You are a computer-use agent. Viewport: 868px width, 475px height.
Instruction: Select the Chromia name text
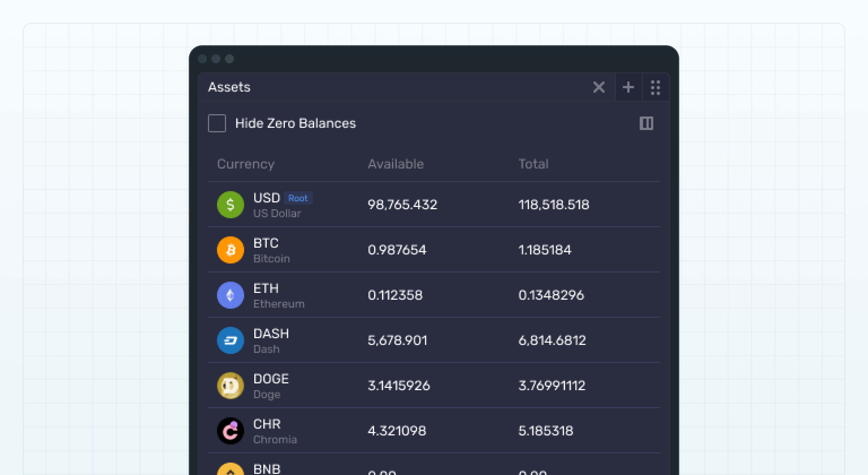[x=275, y=439]
